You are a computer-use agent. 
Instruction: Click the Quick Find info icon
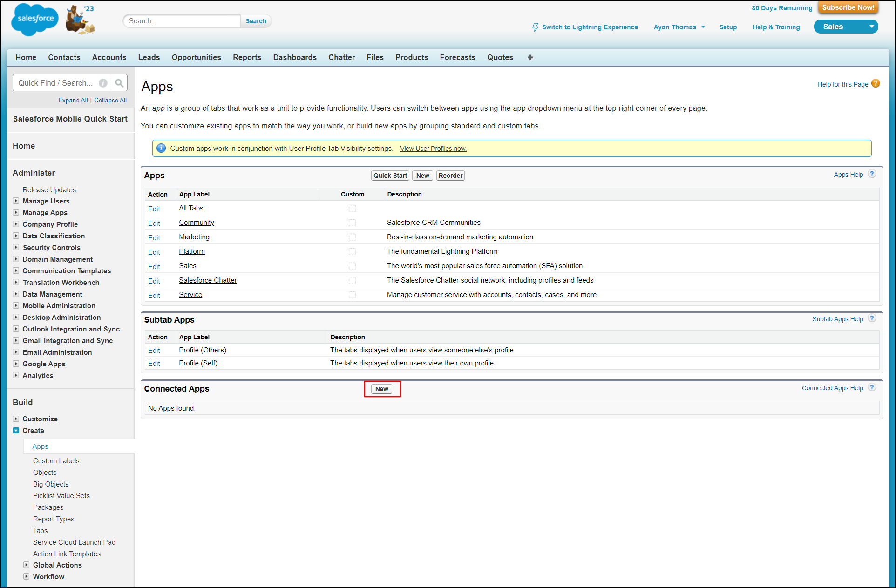103,83
